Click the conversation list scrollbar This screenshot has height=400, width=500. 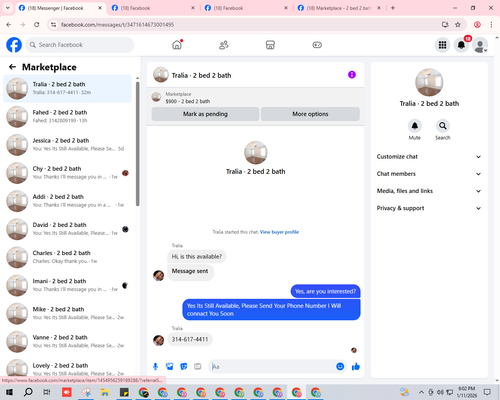[137, 143]
